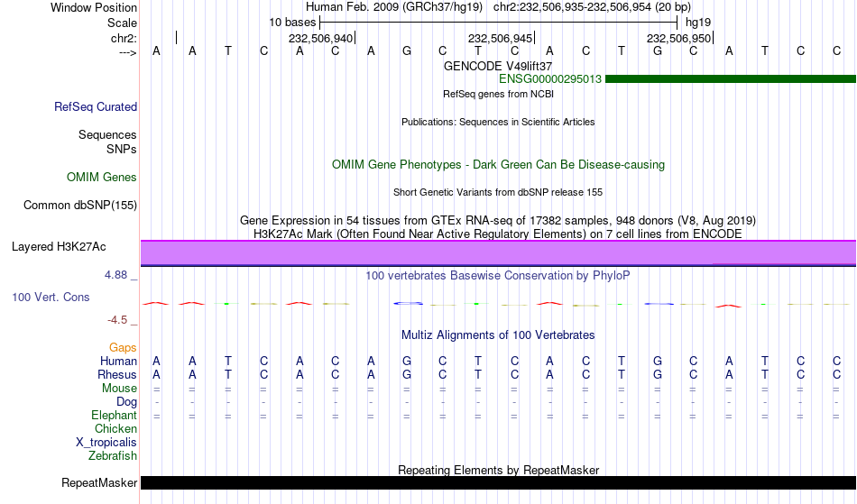Click the ENSG00000295013 gene name
This screenshot has height=504, width=857.
click(x=550, y=79)
